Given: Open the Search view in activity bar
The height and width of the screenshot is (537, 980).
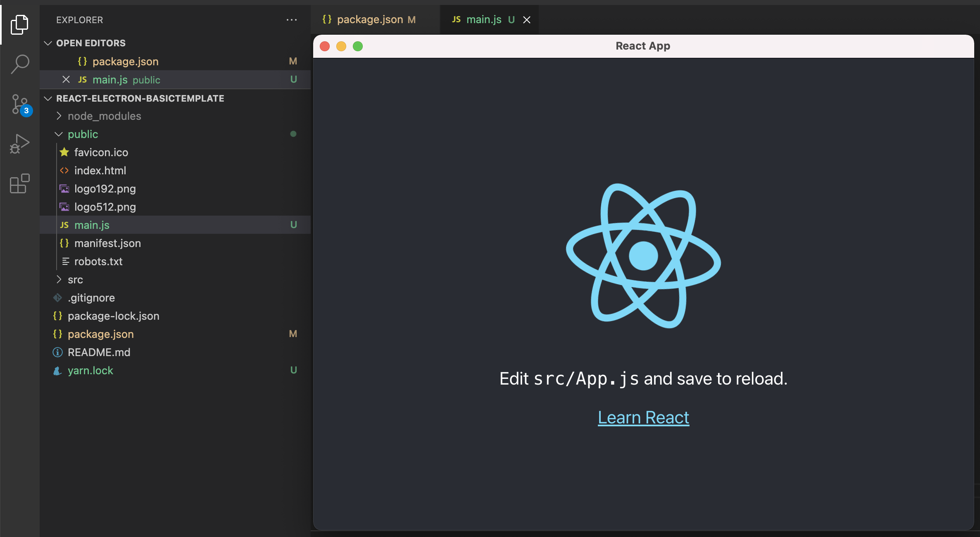Looking at the screenshot, I should 19,64.
